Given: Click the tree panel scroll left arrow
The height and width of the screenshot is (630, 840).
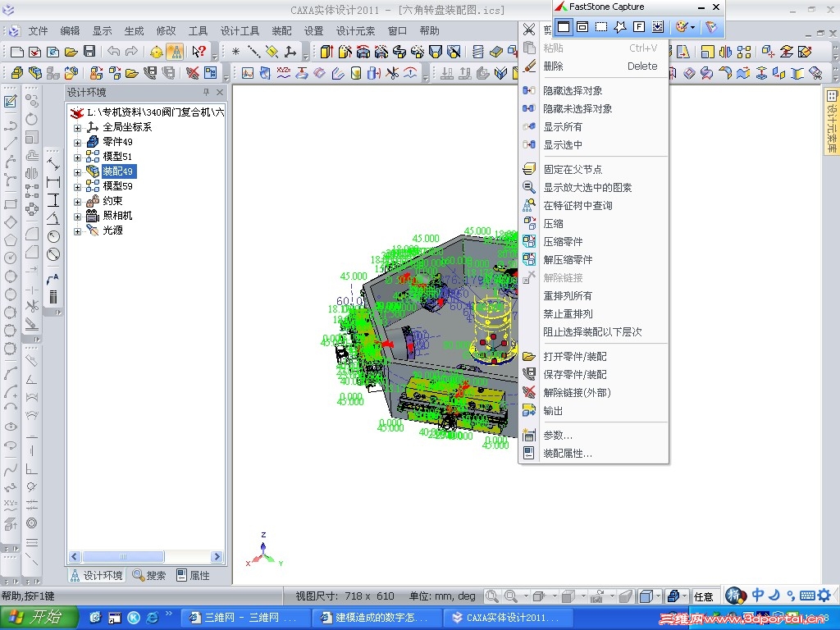Looking at the screenshot, I should point(75,557).
